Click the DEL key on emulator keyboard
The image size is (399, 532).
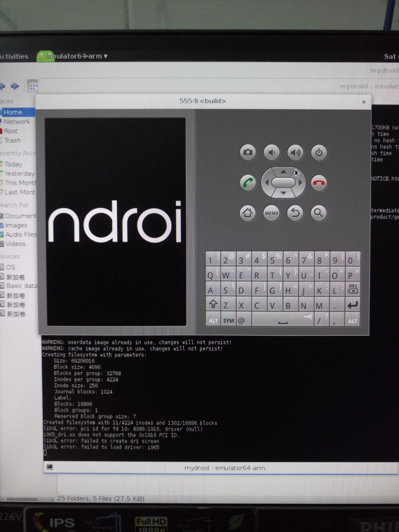(353, 289)
